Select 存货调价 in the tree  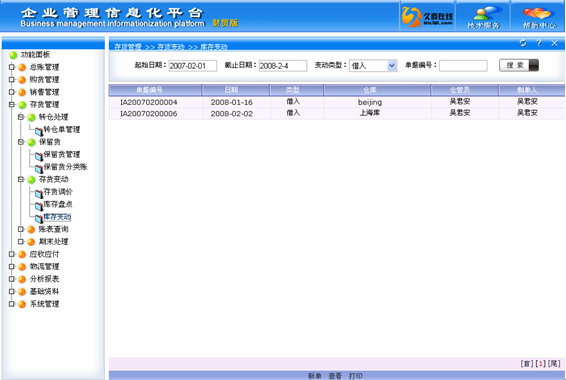point(58,192)
